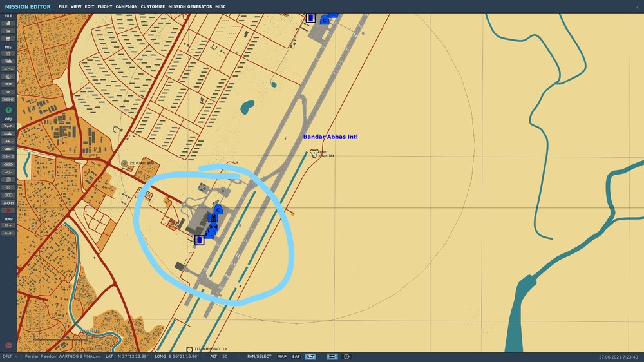Image resolution: width=644 pixels, height=362 pixels.
Task: Select the Add airplane group tool
Action: (x=8, y=126)
